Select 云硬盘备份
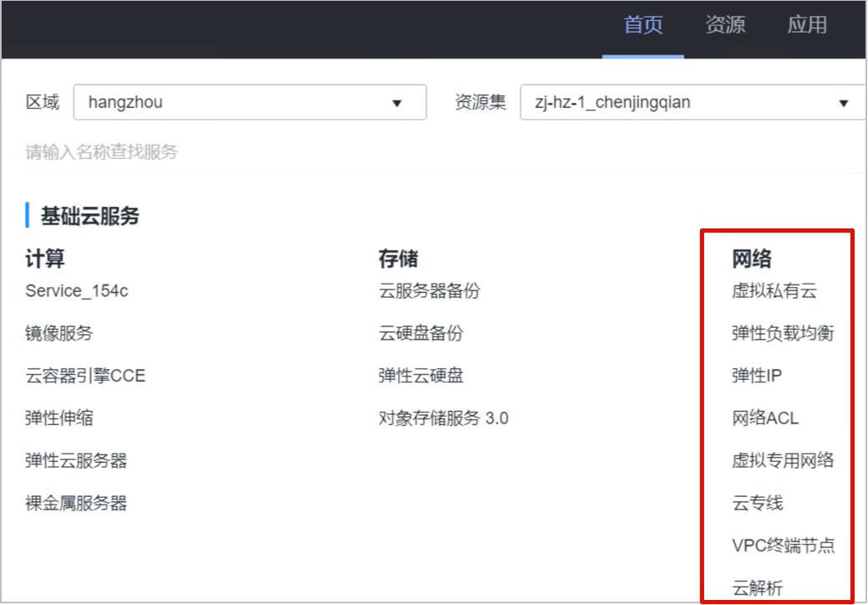Viewport: 868px width, 605px height. click(421, 334)
